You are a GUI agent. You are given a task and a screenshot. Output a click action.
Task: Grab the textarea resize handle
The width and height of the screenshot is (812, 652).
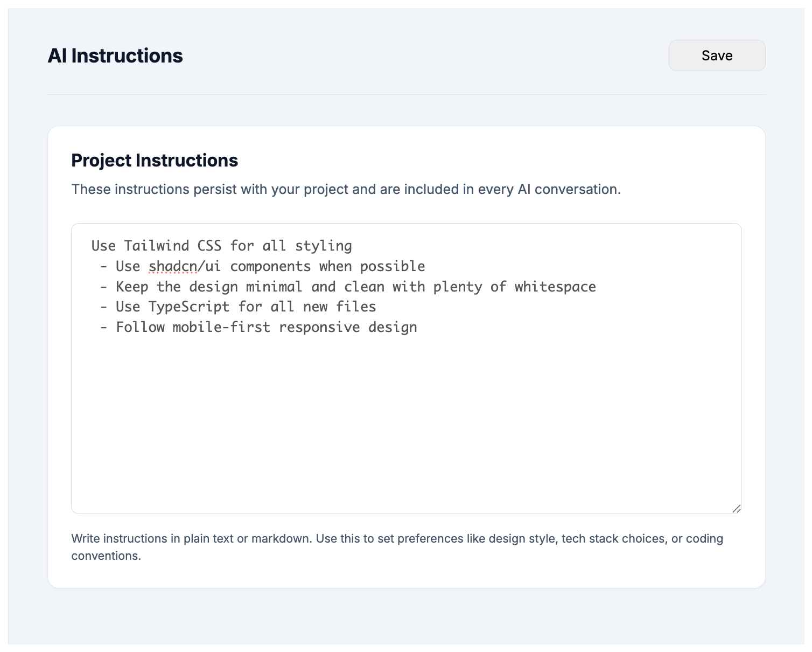point(736,508)
